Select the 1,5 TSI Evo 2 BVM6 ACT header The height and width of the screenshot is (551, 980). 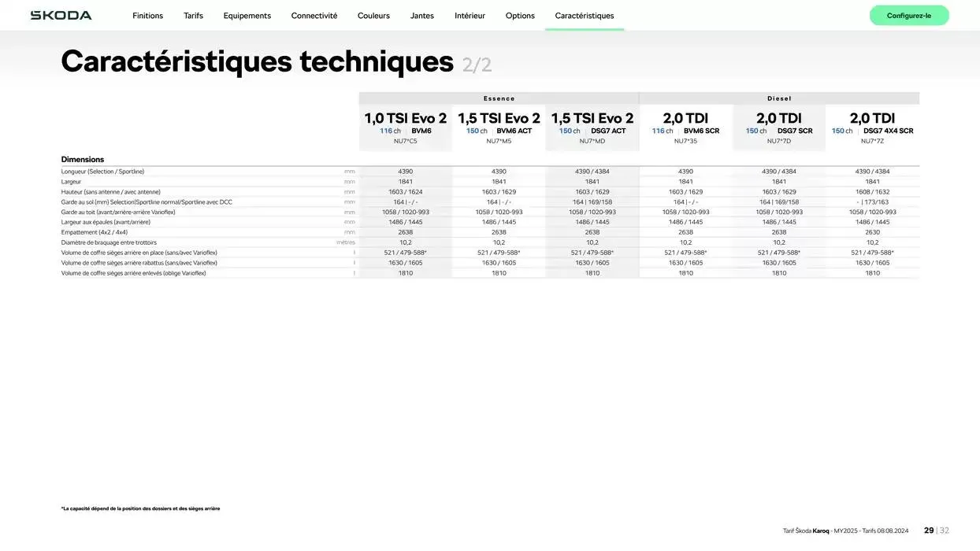(499, 118)
